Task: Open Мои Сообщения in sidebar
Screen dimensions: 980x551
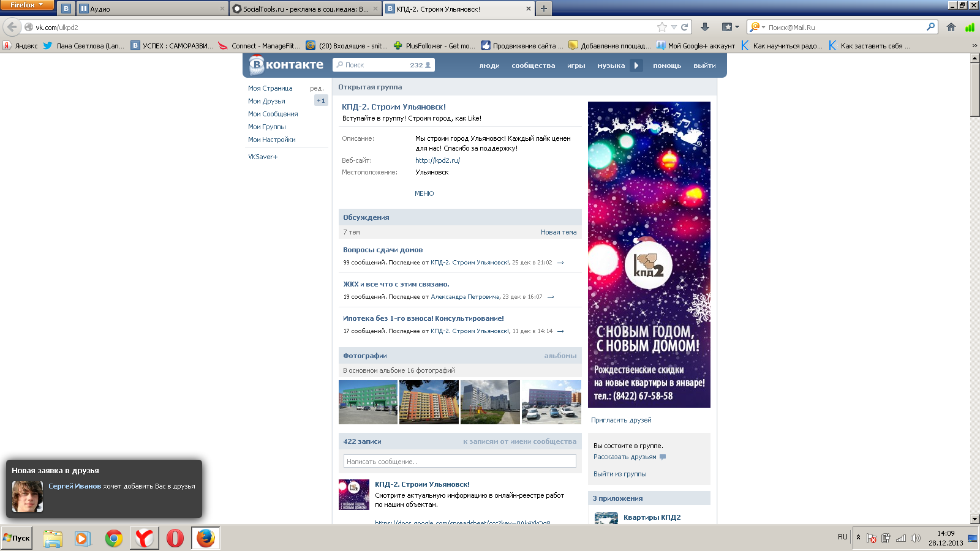Action: [273, 114]
